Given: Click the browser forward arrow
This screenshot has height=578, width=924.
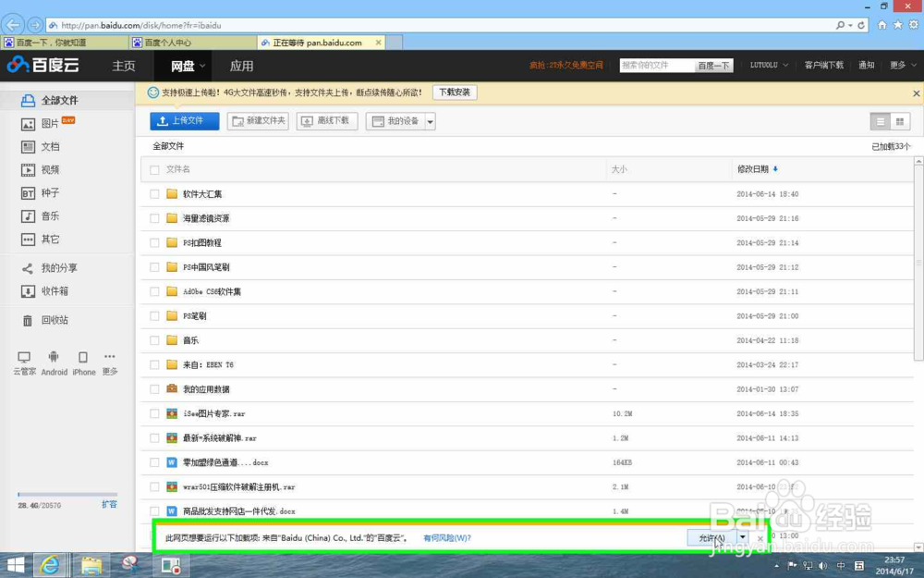Looking at the screenshot, I should point(35,25).
